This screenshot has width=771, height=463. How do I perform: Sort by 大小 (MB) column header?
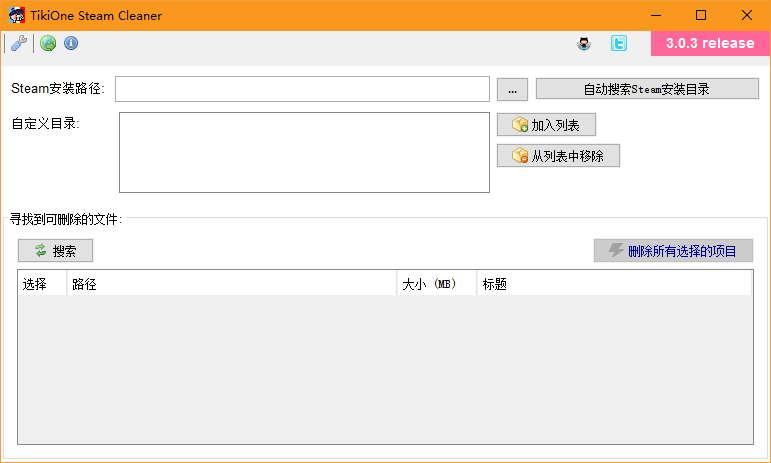click(x=436, y=284)
